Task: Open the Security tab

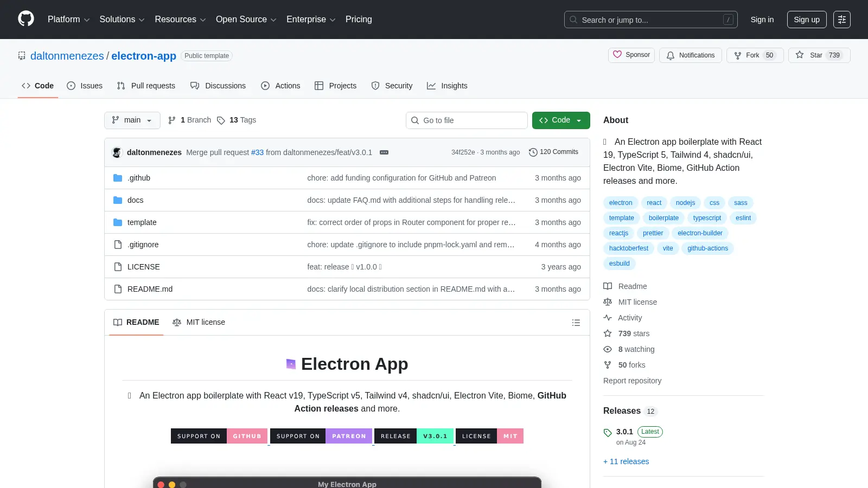Action: [x=392, y=86]
